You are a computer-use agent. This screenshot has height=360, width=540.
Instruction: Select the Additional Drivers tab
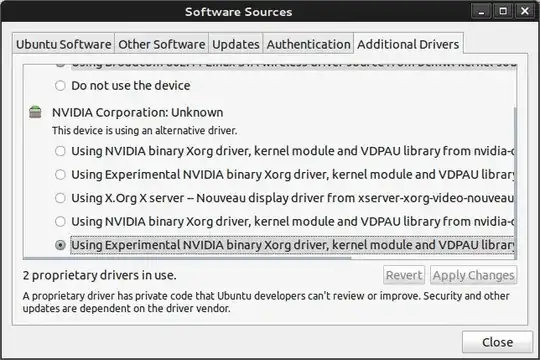408,44
